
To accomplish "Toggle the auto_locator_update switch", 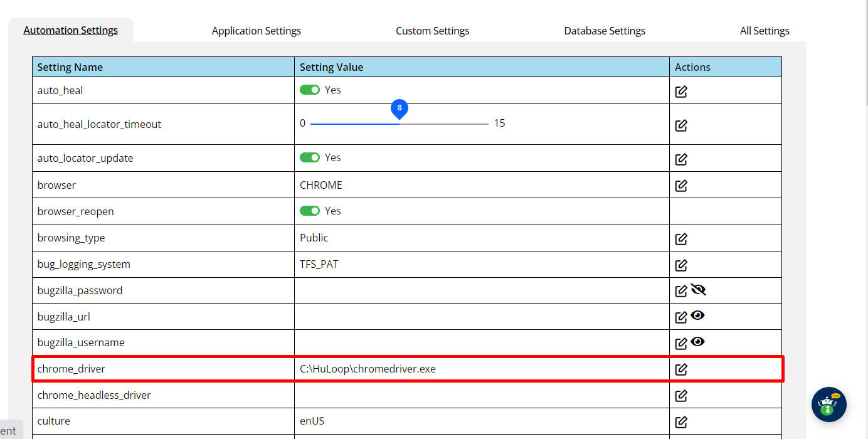I will click(x=310, y=157).
